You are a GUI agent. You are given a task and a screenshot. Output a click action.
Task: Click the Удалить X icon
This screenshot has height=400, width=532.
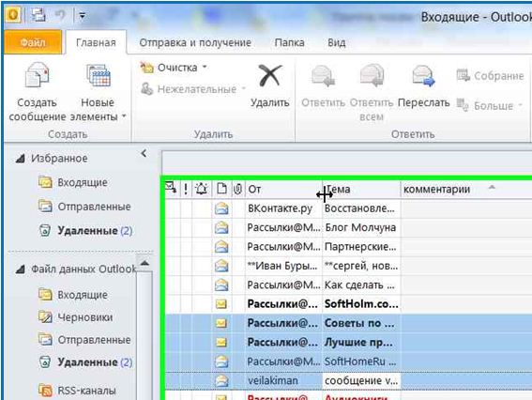269,75
